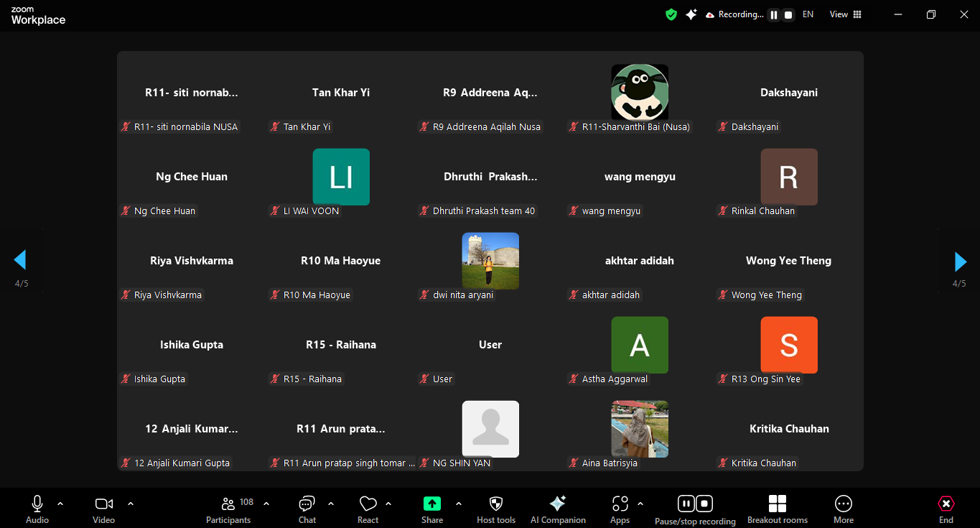Click the green Share screen button
This screenshot has height=528, width=980.
click(x=432, y=504)
